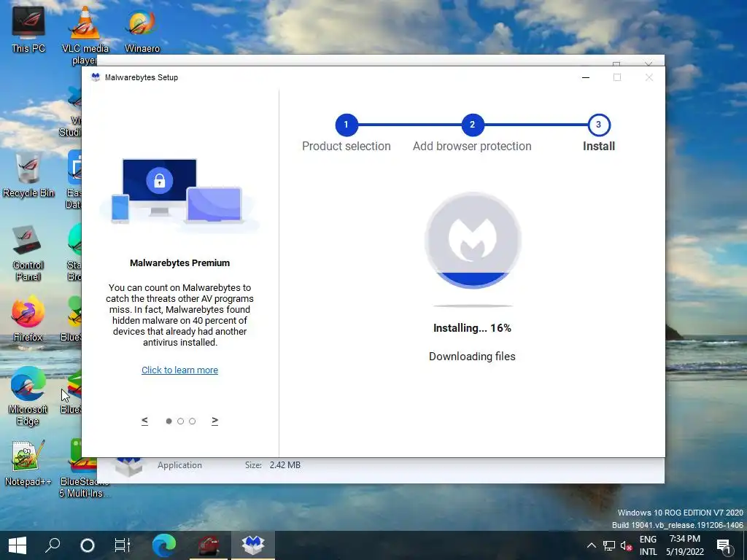
Task: Open Cortana circle on taskbar
Action: click(x=88, y=545)
